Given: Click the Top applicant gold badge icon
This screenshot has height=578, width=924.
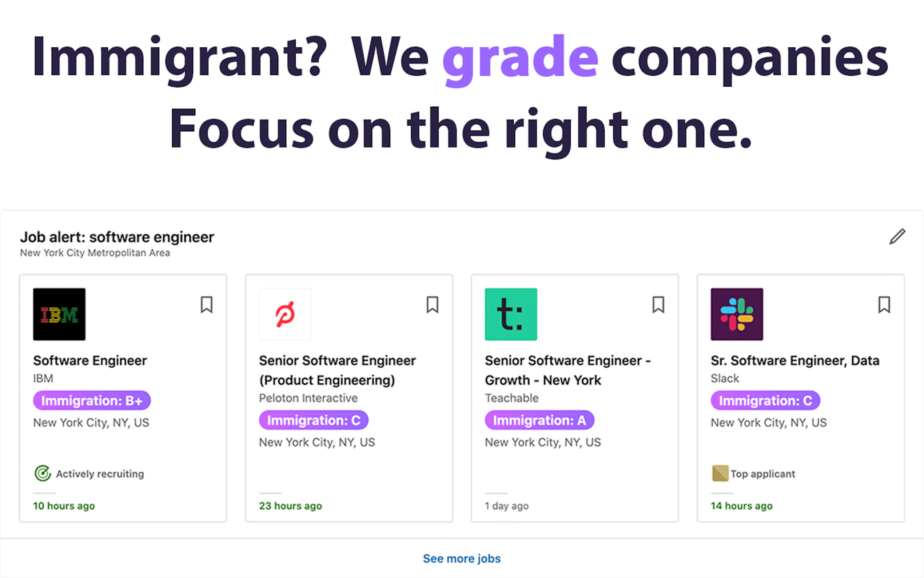Looking at the screenshot, I should (x=720, y=473).
